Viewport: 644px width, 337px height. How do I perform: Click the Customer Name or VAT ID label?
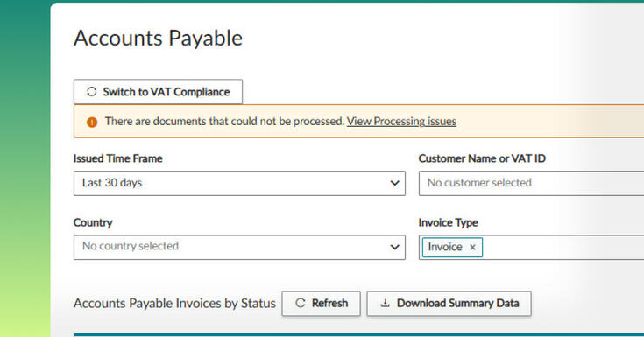pos(482,158)
